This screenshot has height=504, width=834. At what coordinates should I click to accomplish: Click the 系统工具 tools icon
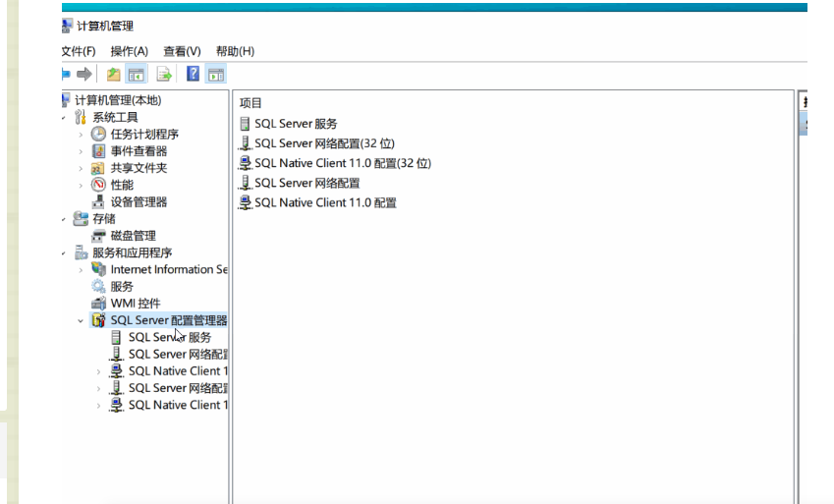point(81,117)
